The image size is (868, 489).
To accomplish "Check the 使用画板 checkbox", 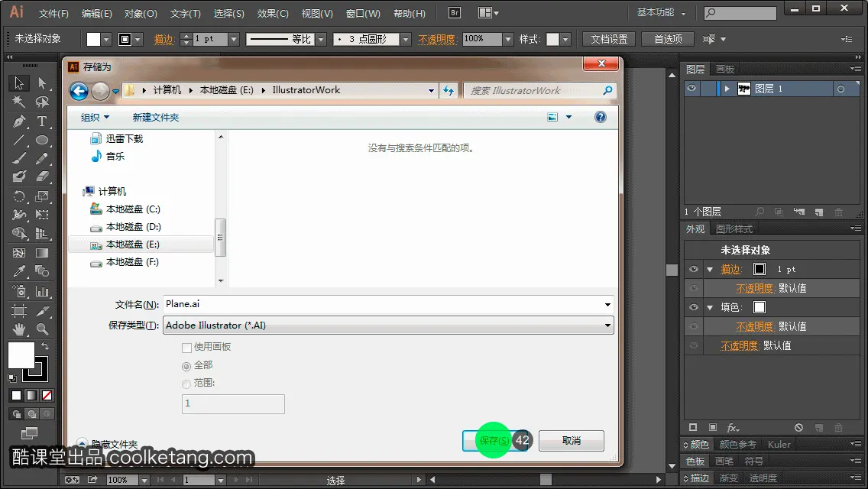I will pyautogui.click(x=186, y=348).
